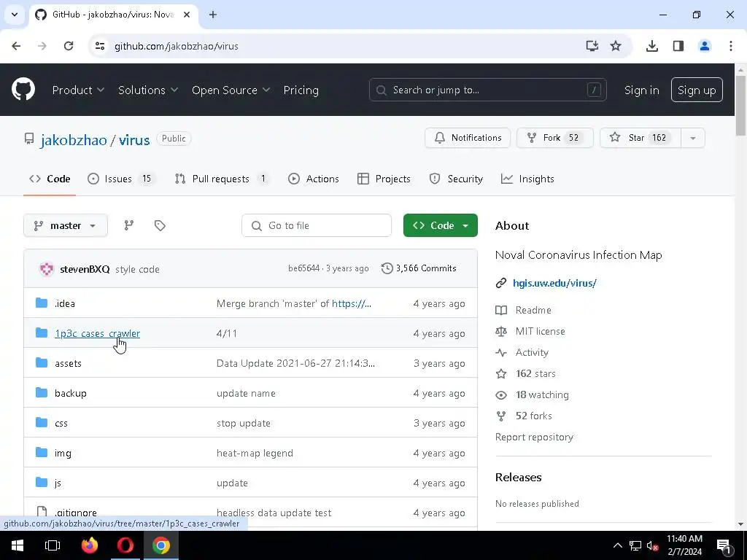Launch Opera from the taskbar
Screen dimensions: 747x560
[x=125, y=545]
